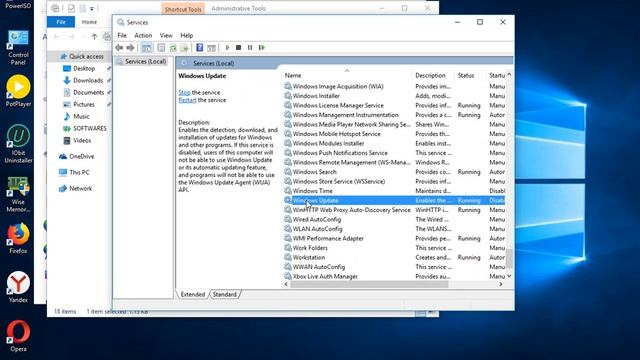Screen dimensions: 640x360
Task: Click the Stop the service link
Action: pos(184,93)
